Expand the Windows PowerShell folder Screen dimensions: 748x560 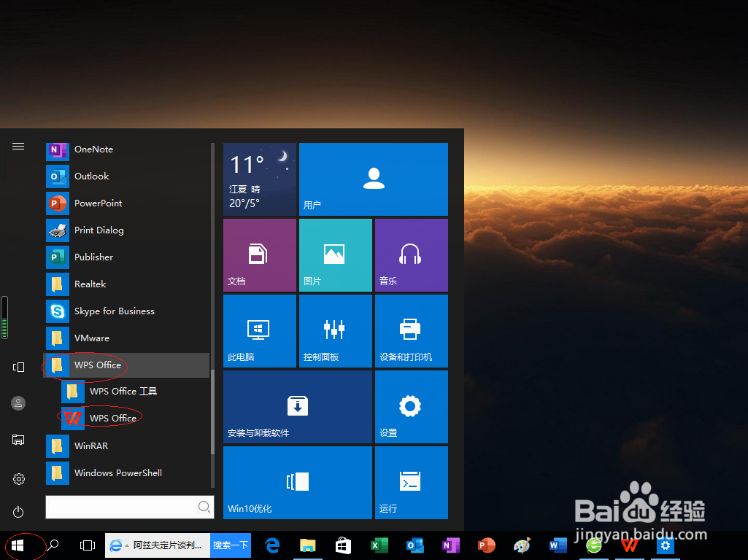(x=128, y=472)
